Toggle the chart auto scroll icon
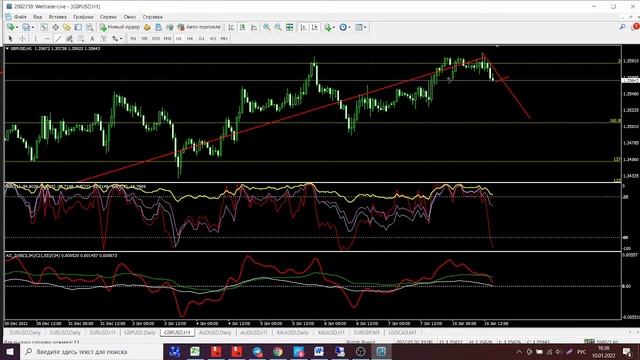Viewport: 640px width, 360px height. 303,27
